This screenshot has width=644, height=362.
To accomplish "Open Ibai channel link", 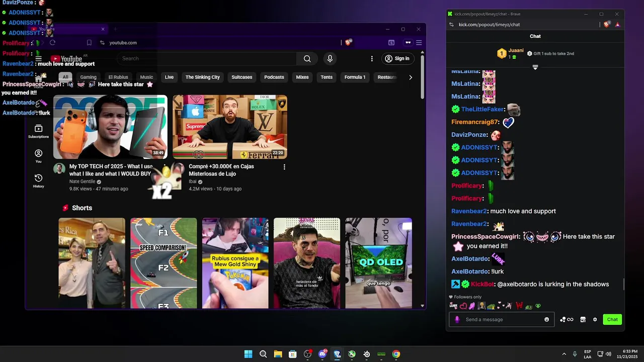I will (x=193, y=182).
